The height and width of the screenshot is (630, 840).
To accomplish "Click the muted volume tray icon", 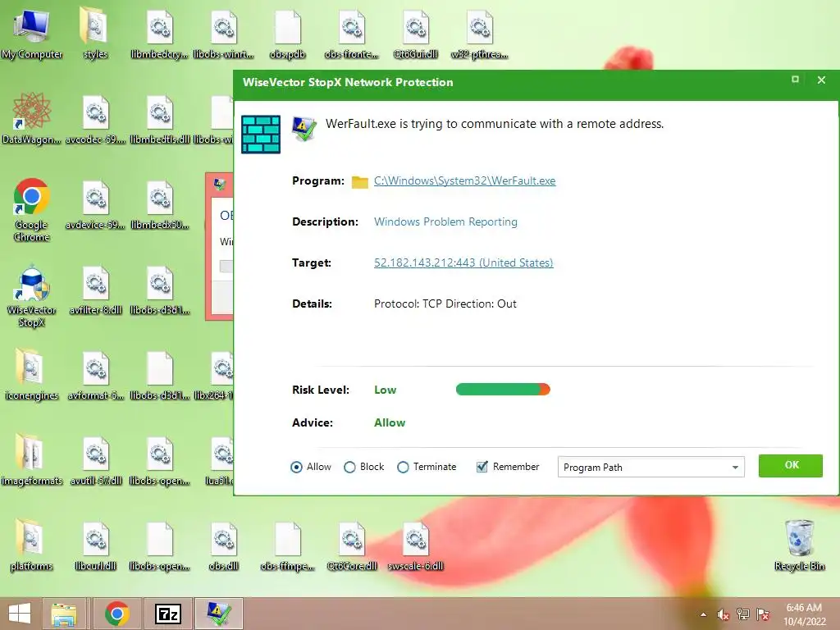I will [724, 615].
